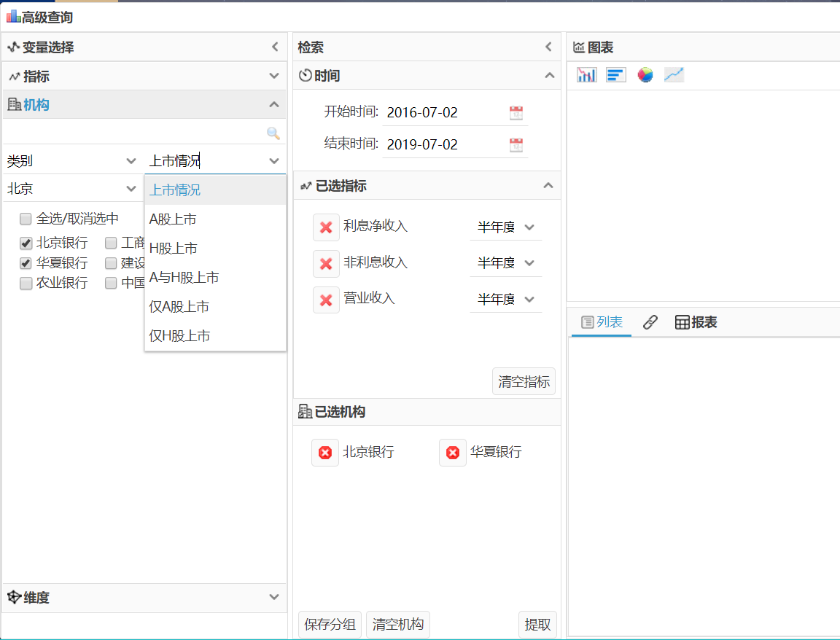The width and height of the screenshot is (840, 640).
Task: Click the link icon beside 列表 tab
Action: (650, 322)
